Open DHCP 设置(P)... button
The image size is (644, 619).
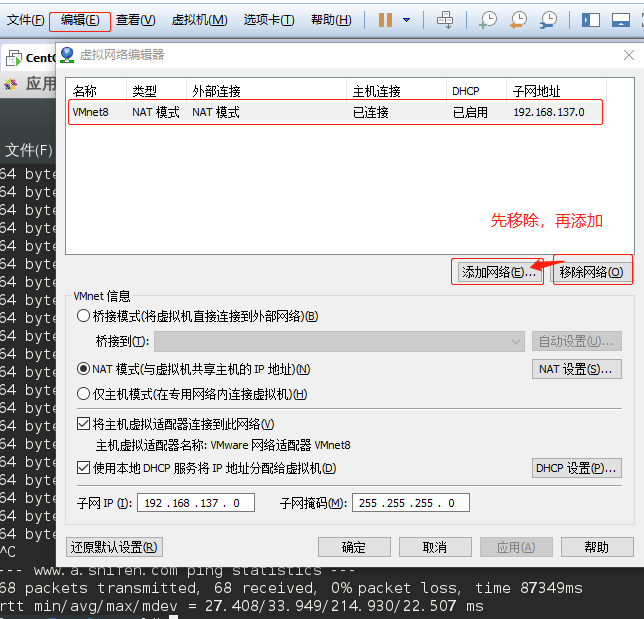[577, 468]
